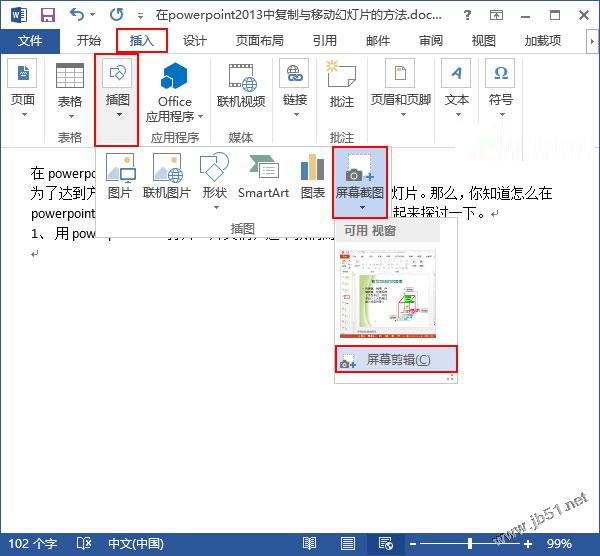Open the 符号 symbols dropdown
Screen dimensions: 600x556
point(501,89)
